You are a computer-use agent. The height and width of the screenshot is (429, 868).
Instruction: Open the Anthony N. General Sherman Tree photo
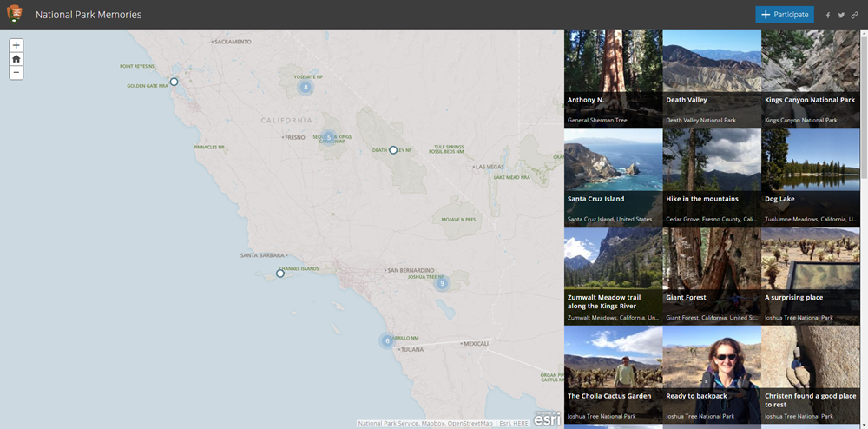(613, 78)
